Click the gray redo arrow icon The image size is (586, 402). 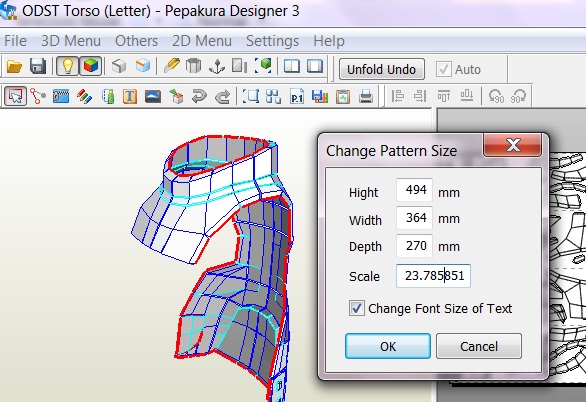pos(222,96)
